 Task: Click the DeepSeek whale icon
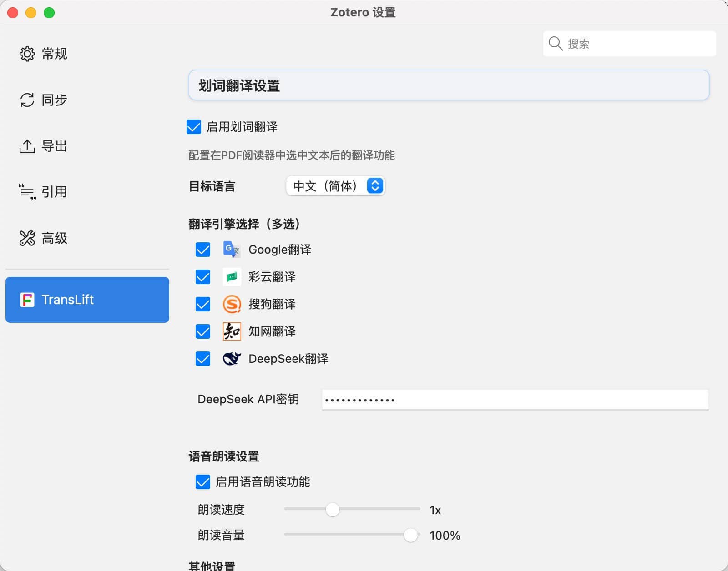coord(232,359)
